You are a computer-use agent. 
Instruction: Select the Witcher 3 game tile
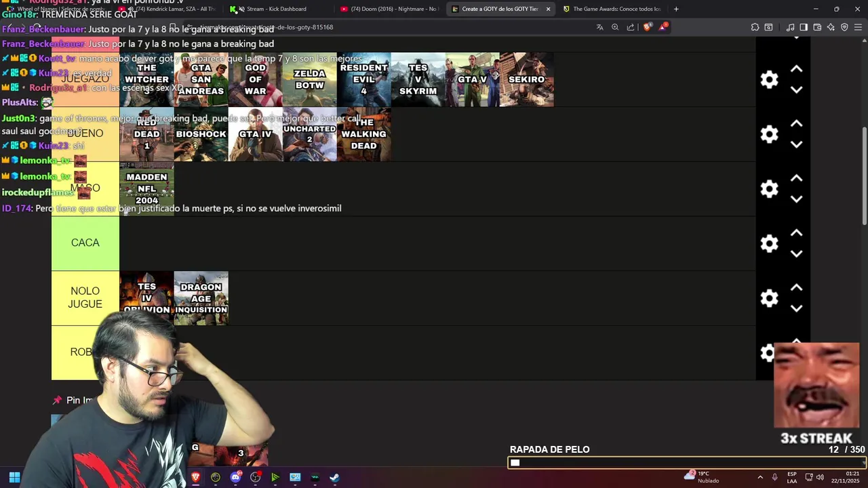click(146, 79)
